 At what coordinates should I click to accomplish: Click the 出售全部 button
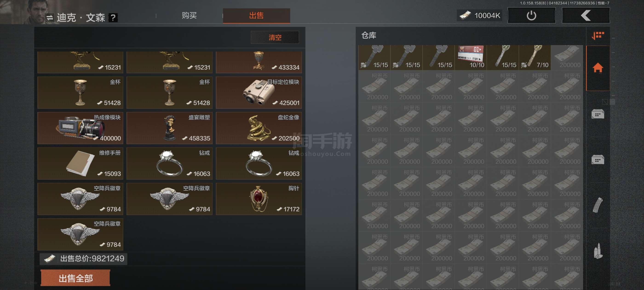(x=75, y=278)
